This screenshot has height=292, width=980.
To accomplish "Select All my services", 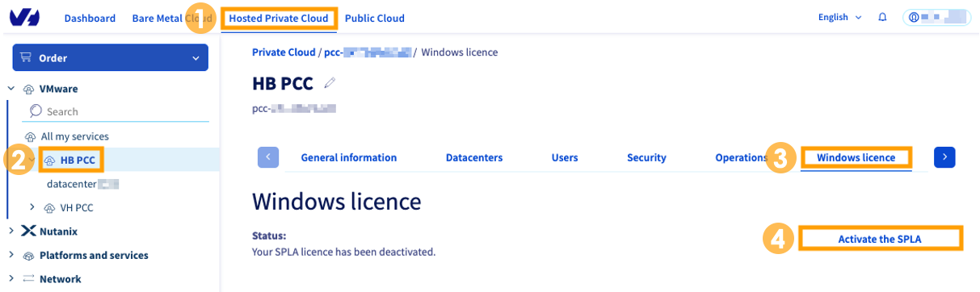I will pos(75,137).
